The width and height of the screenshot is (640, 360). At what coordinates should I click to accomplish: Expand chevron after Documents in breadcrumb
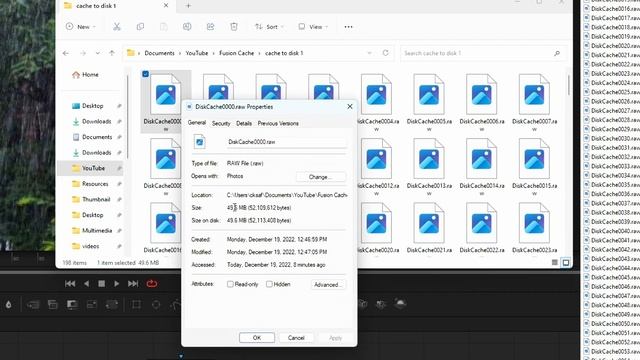pos(180,53)
